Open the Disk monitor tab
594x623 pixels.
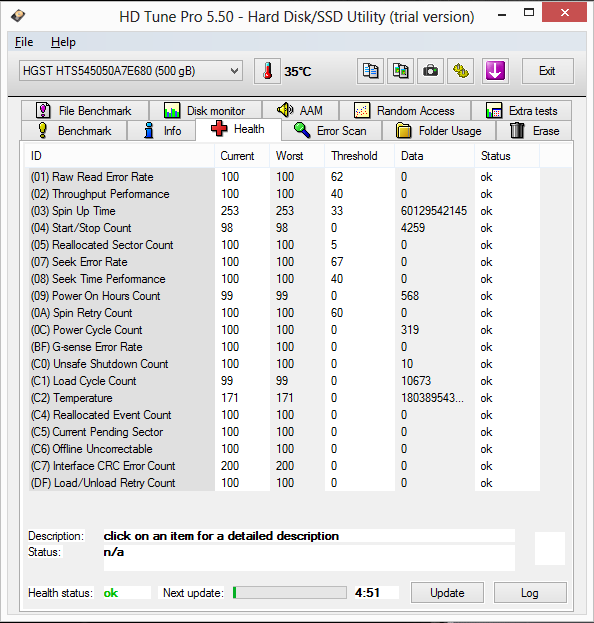point(205,110)
